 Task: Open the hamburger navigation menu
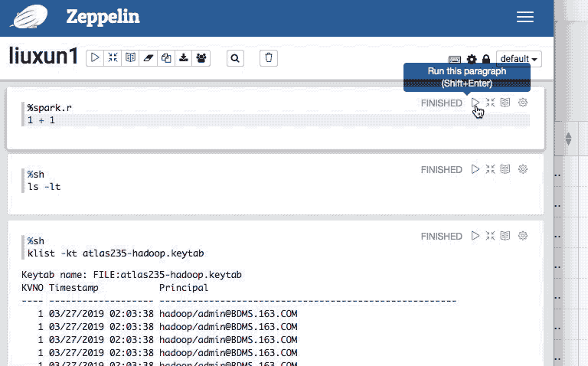[x=524, y=17]
